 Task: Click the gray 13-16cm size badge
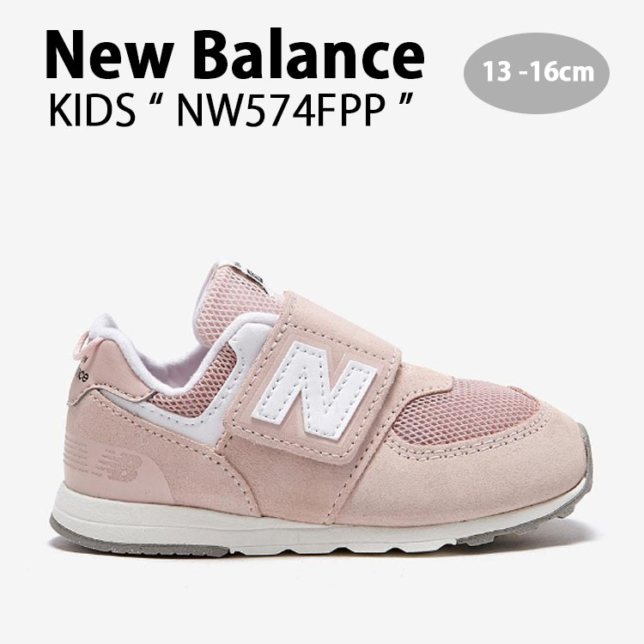537,73
